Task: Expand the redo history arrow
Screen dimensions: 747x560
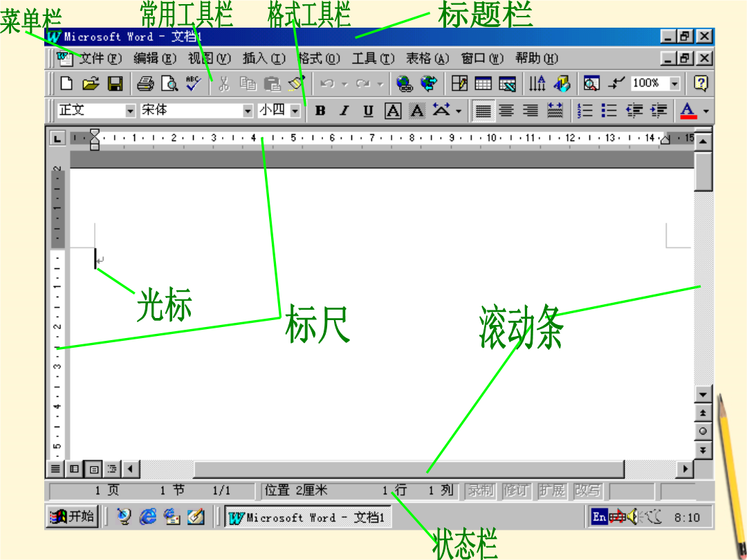Action: 380,84
